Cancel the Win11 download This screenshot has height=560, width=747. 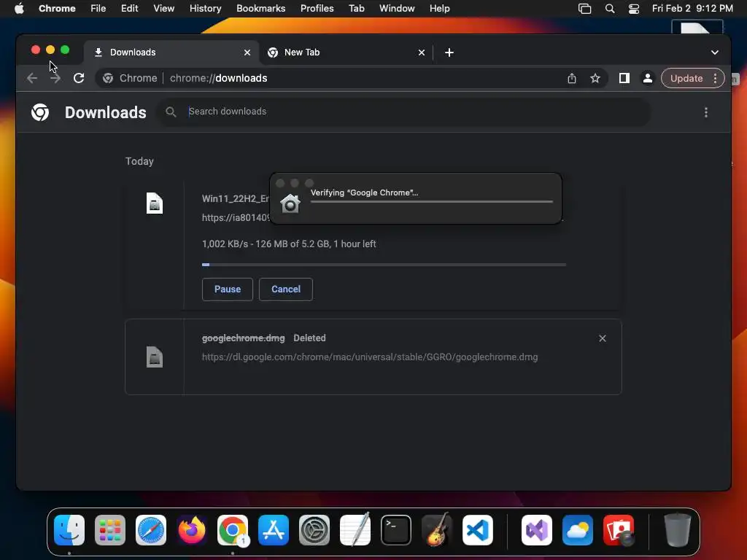click(x=286, y=289)
